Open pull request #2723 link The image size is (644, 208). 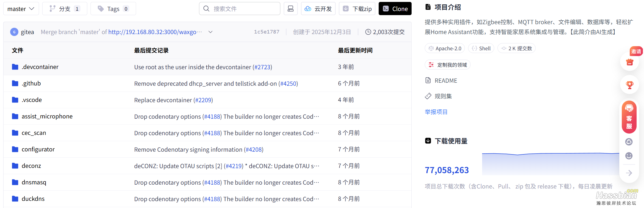click(x=262, y=67)
